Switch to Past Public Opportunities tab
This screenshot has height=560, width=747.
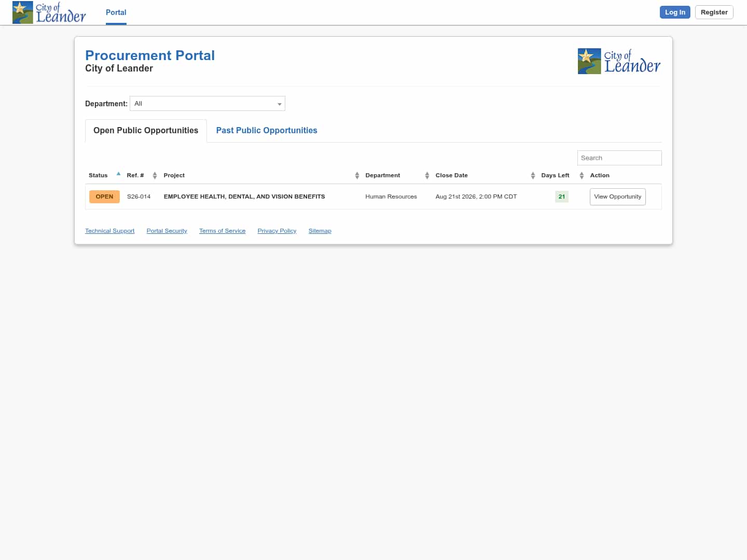point(267,131)
